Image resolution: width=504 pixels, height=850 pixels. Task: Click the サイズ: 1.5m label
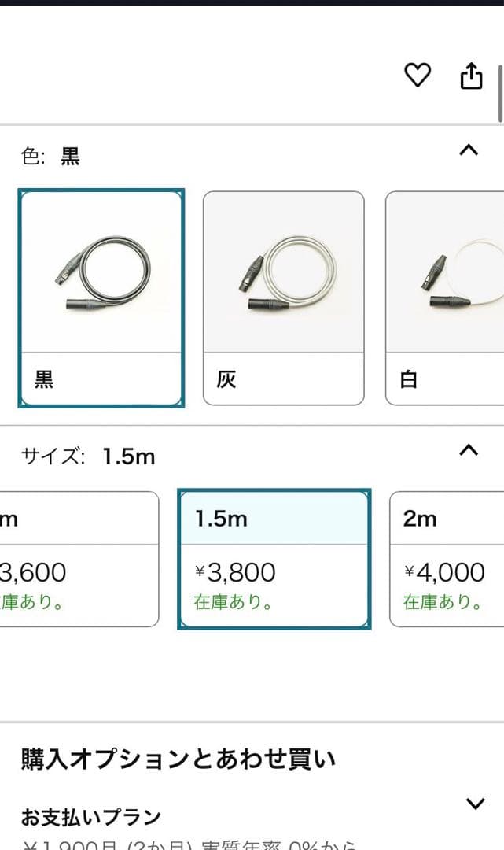(88, 456)
